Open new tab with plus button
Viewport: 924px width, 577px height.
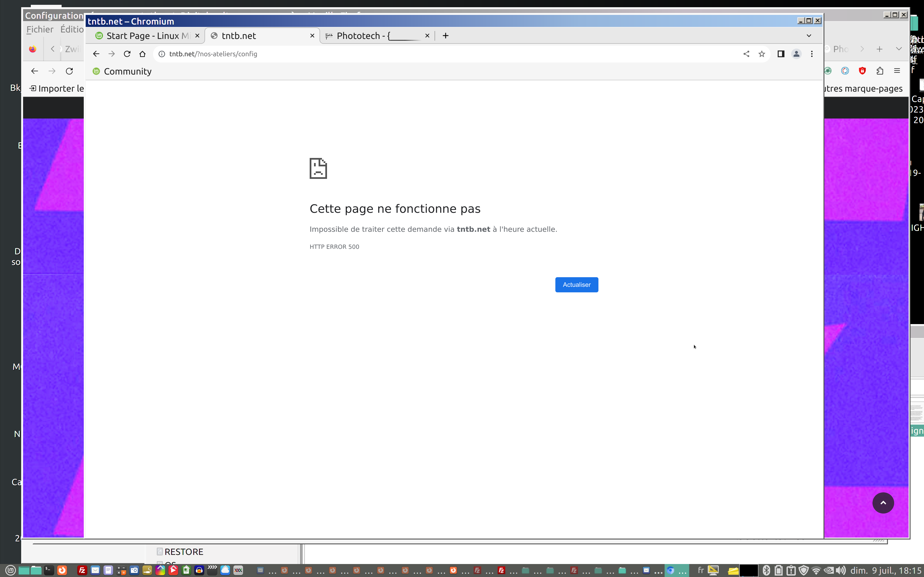coord(445,36)
